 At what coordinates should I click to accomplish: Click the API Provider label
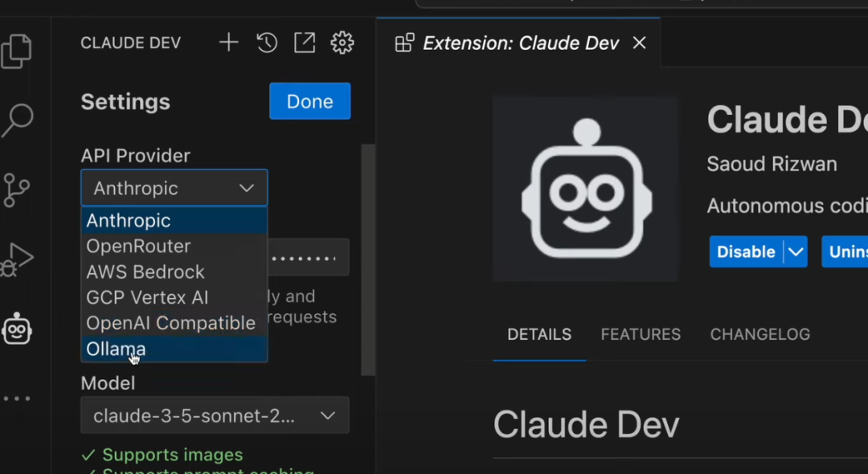136,155
